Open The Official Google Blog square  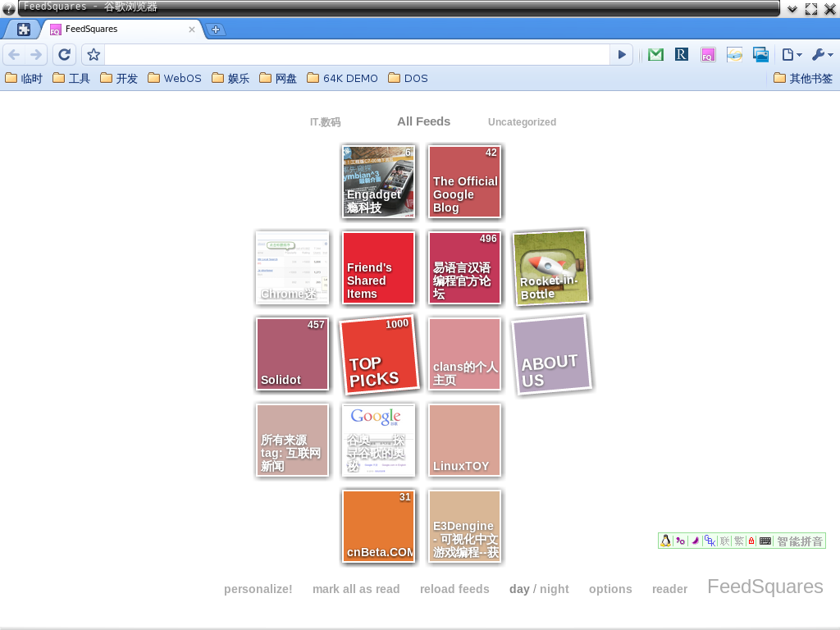click(x=464, y=181)
